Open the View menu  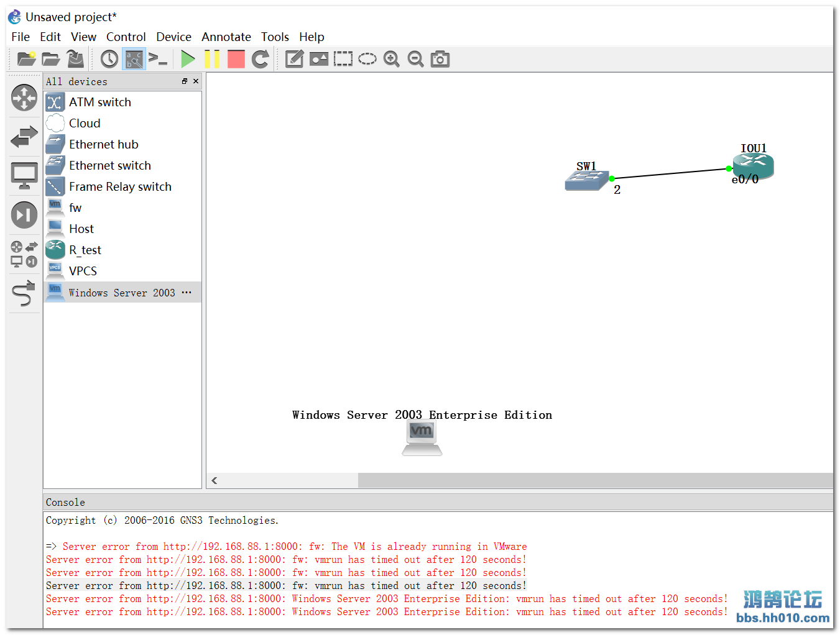pos(83,37)
